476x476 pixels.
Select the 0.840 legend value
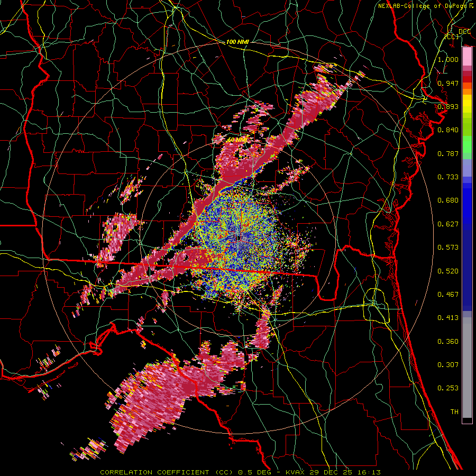[448, 130]
